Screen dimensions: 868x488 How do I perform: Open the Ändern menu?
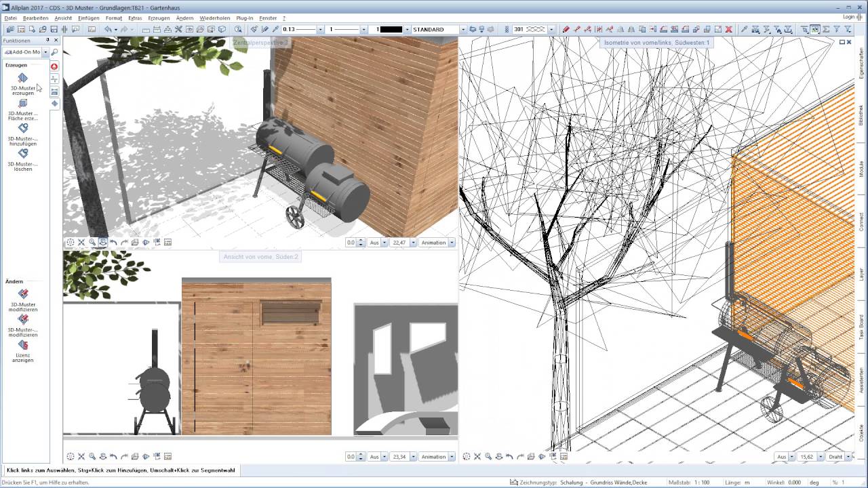pos(184,18)
